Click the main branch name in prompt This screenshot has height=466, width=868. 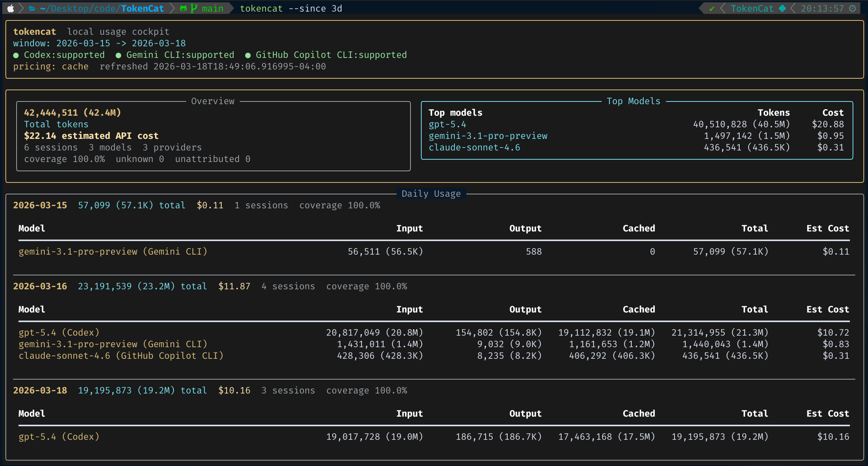coord(213,8)
